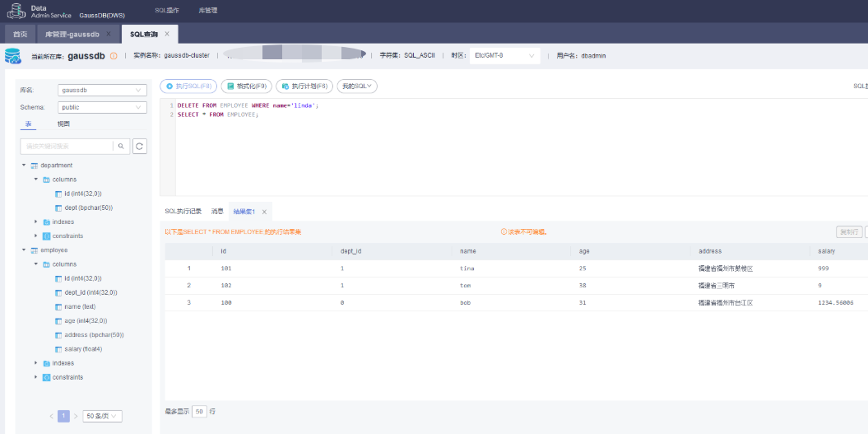The width and height of the screenshot is (868, 434).
Task: Click the 格式化(F9) button
Action: pos(246,86)
